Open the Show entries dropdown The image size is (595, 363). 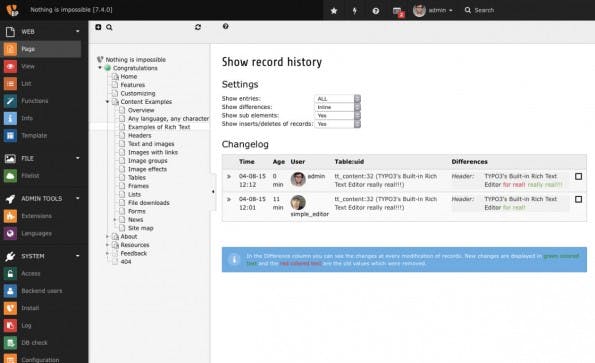click(x=337, y=99)
